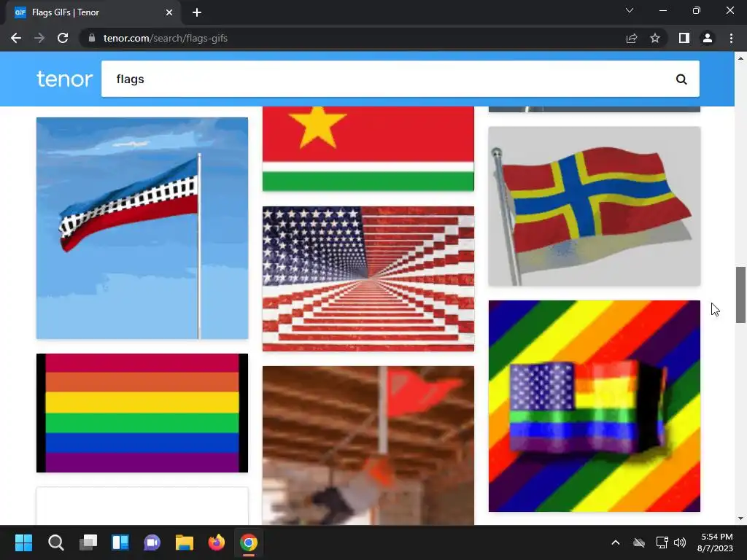Click the share page icon in the address bar
This screenshot has height=560, width=747.
click(x=632, y=38)
